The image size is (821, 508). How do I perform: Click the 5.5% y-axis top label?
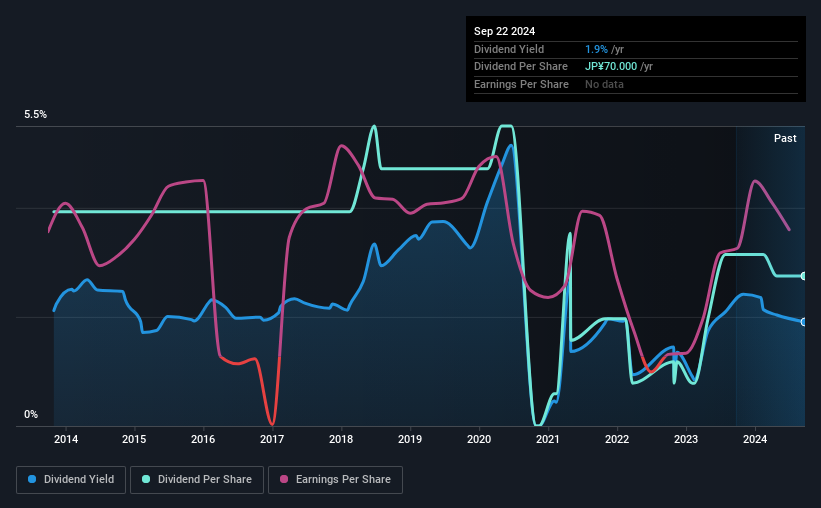click(x=36, y=115)
